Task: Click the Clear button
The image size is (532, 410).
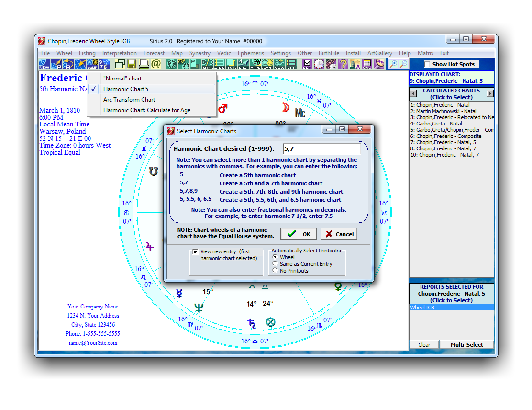Action: tap(424, 344)
